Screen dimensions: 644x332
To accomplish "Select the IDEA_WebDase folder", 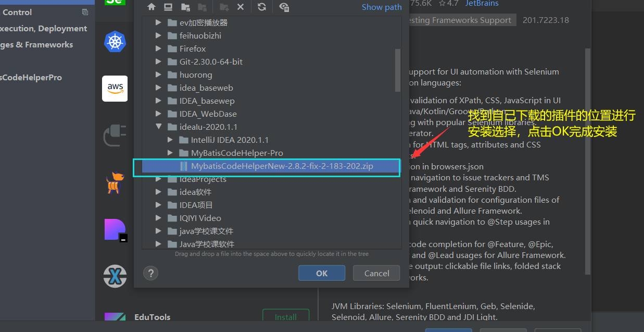I will (x=208, y=114).
